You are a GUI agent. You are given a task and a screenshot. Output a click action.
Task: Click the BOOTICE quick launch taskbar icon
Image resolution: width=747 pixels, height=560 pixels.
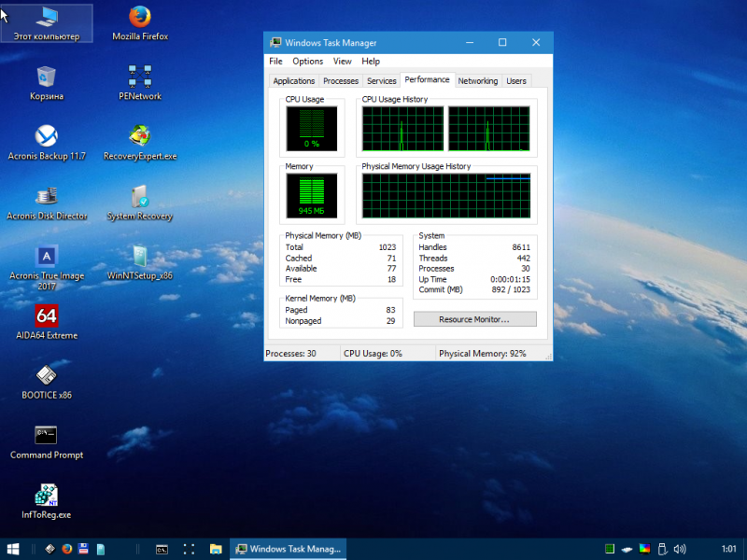50,549
